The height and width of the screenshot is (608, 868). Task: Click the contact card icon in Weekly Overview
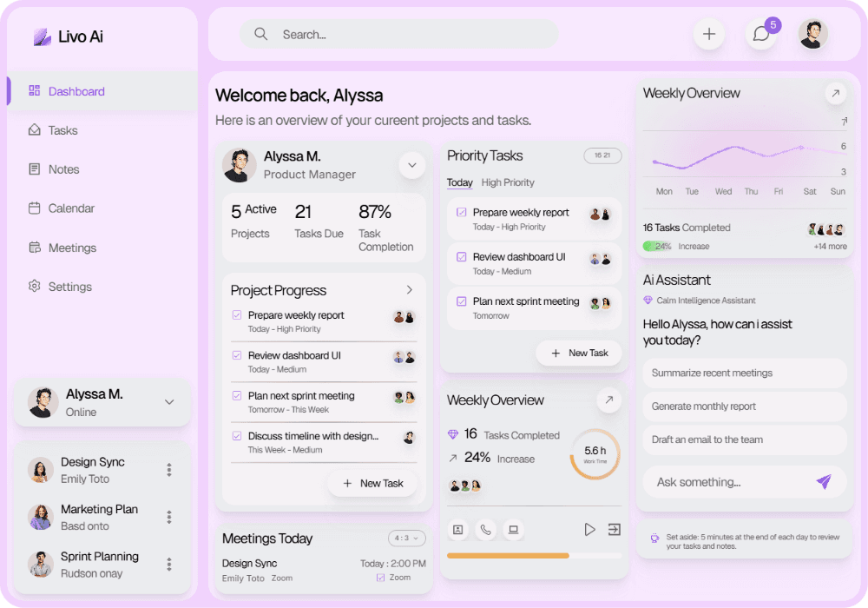457,530
